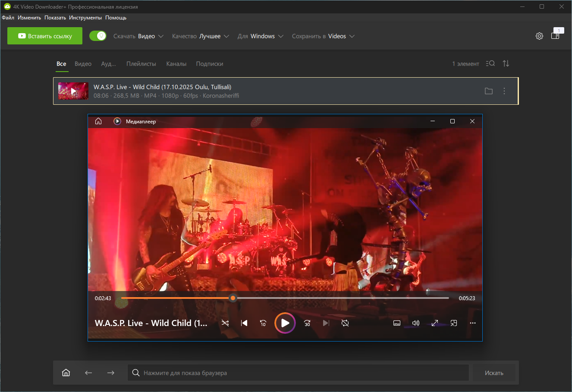The height and width of the screenshot is (392, 572).
Task: Skip forward 30 seconds in Media Player
Action: click(x=307, y=323)
